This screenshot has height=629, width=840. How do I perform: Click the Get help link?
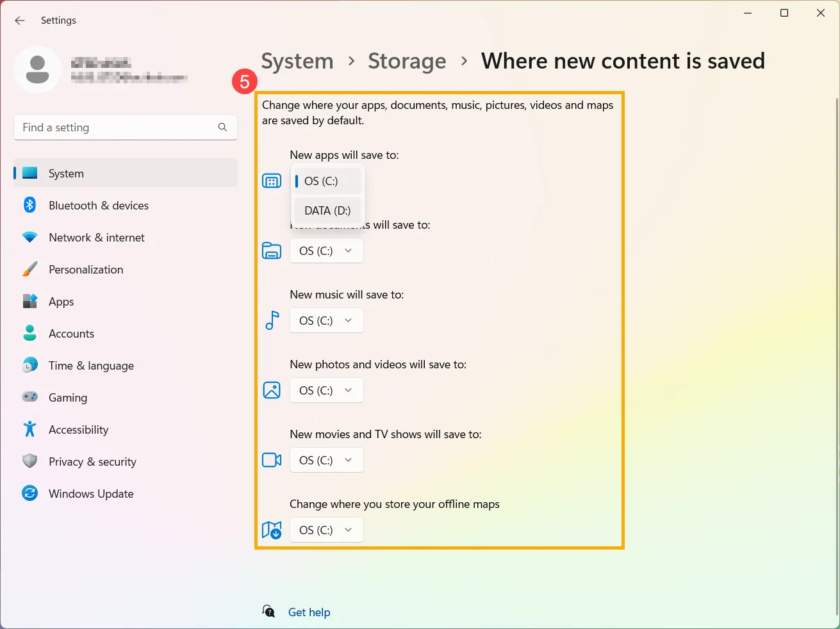309,612
